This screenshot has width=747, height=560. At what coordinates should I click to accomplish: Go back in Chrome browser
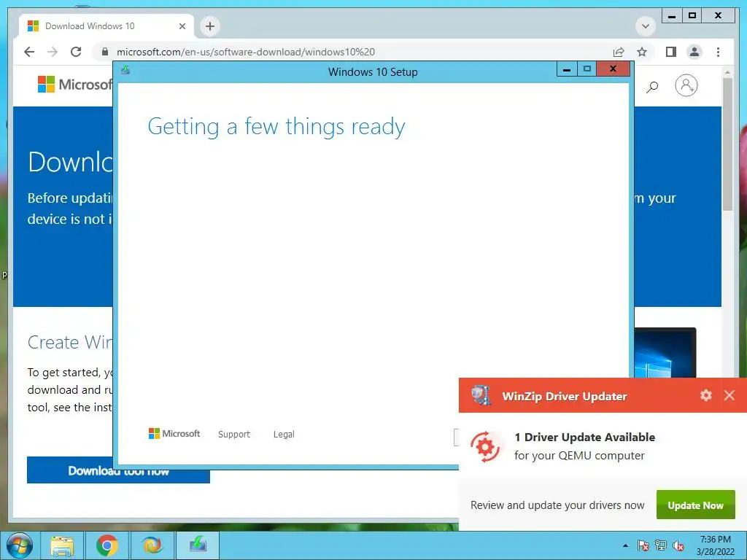(x=29, y=52)
